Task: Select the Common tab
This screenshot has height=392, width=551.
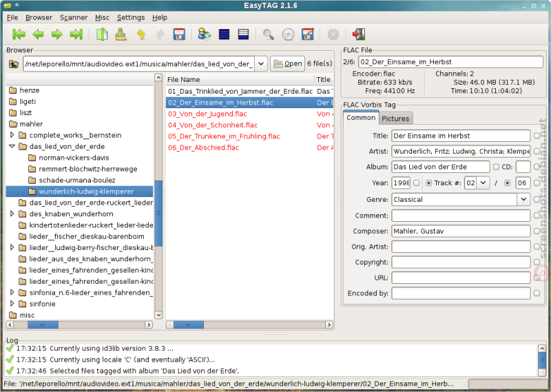Action: point(361,117)
